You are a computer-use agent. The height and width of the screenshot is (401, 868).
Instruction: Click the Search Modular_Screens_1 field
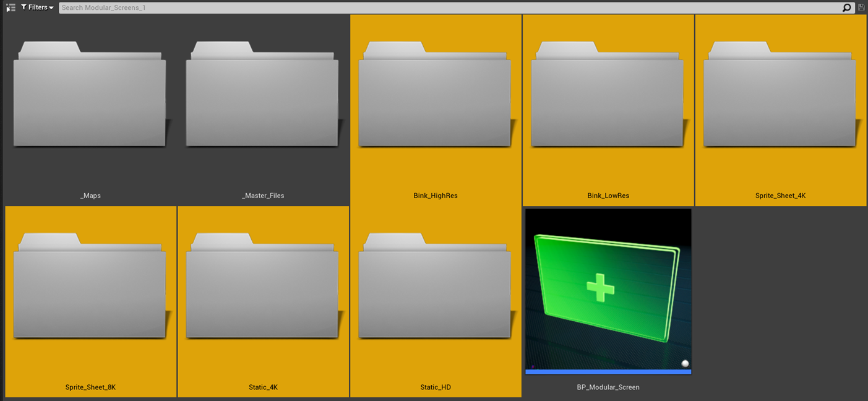[433, 7]
